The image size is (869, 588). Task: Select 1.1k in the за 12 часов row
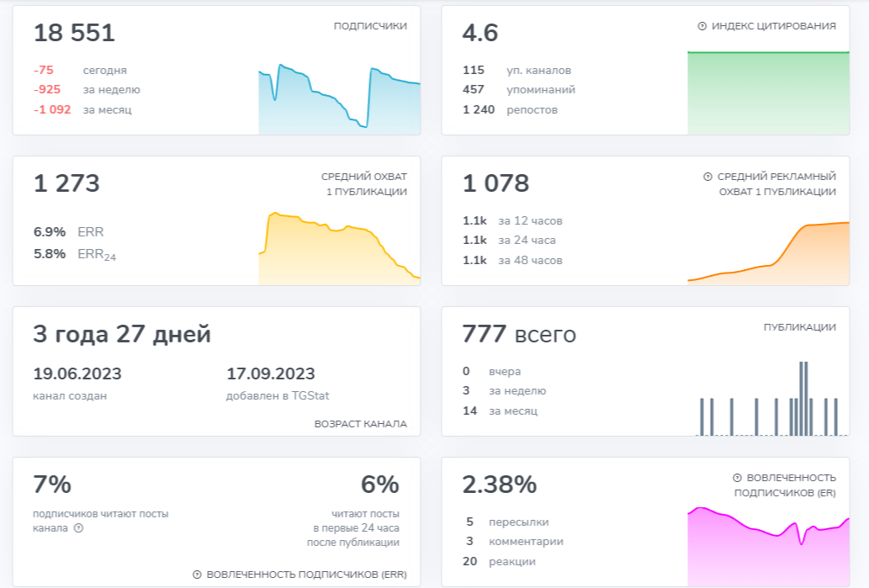pyautogui.click(x=475, y=221)
